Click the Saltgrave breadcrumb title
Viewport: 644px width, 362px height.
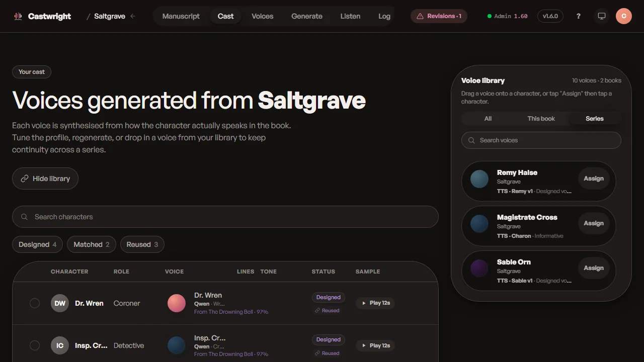click(110, 16)
